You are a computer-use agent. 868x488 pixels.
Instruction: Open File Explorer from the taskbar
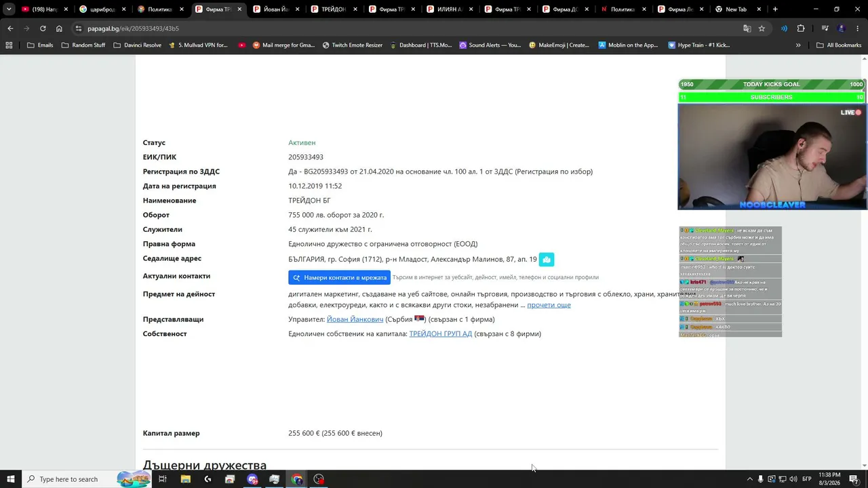tap(185, 479)
